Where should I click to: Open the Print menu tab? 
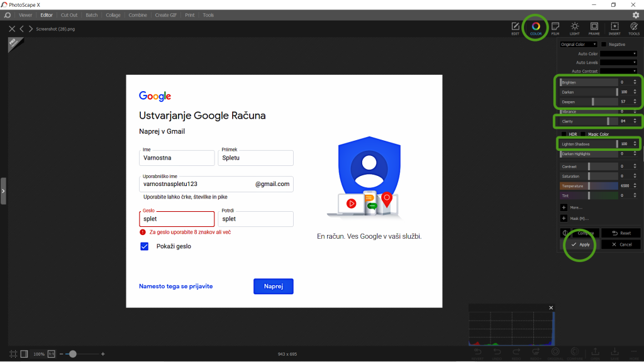(190, 15)
